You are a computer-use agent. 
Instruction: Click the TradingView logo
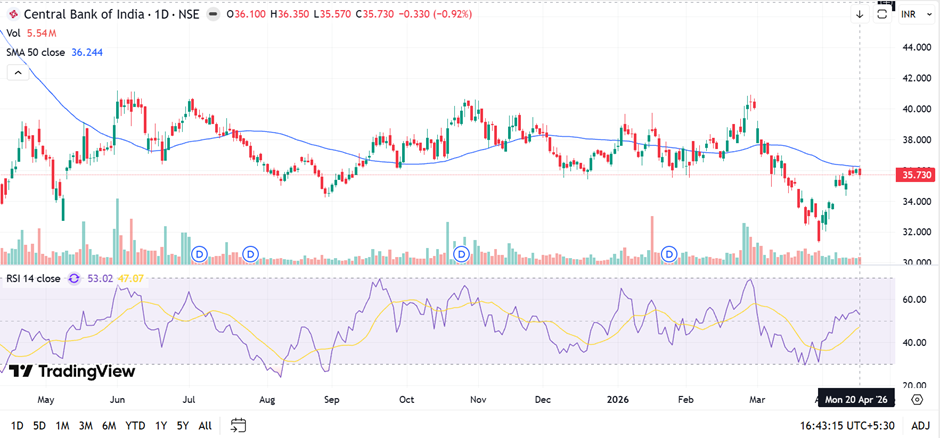click(72, 372)
